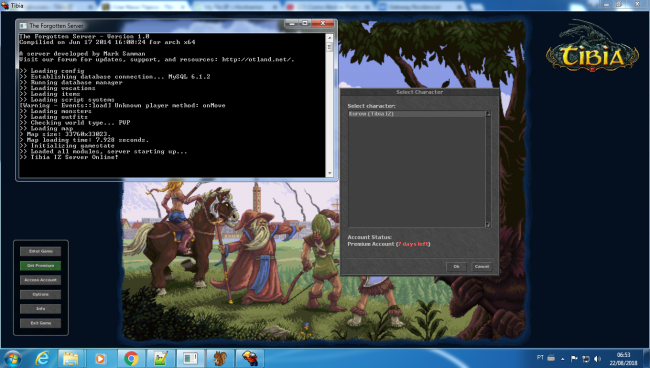
Task: Click the squirrel application taskbar icon
Action: 220,358
